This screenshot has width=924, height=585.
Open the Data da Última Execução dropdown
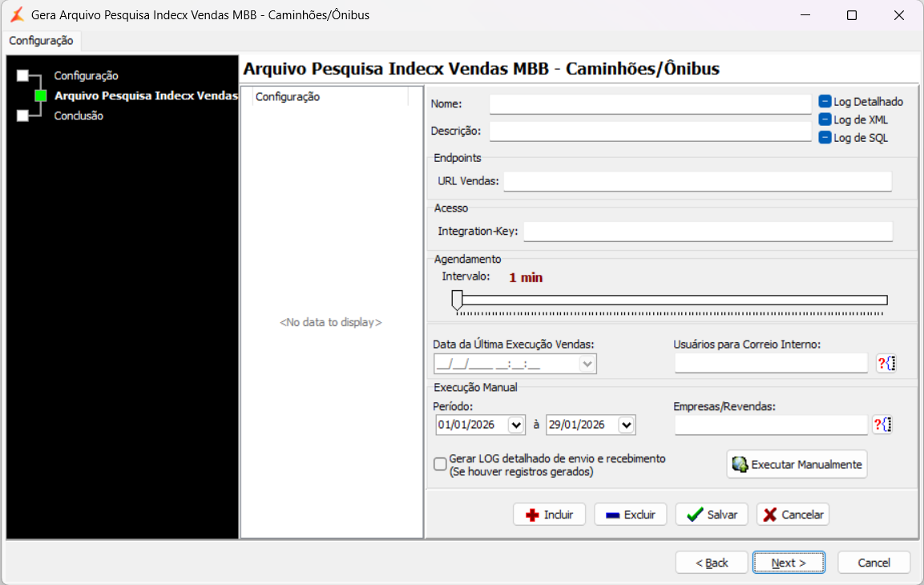point(587,364)
